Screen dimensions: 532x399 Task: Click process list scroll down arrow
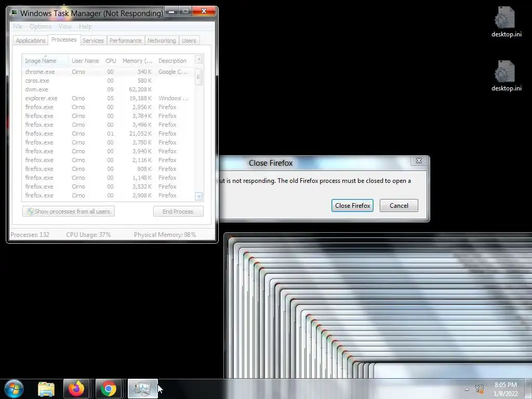[x=199, y=196]
